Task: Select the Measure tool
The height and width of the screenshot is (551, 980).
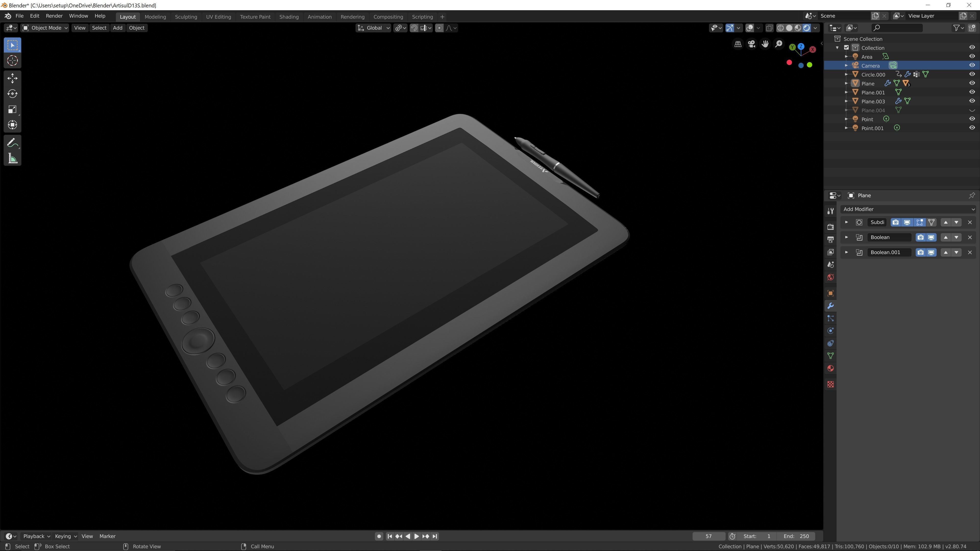Action: (12, 159)
